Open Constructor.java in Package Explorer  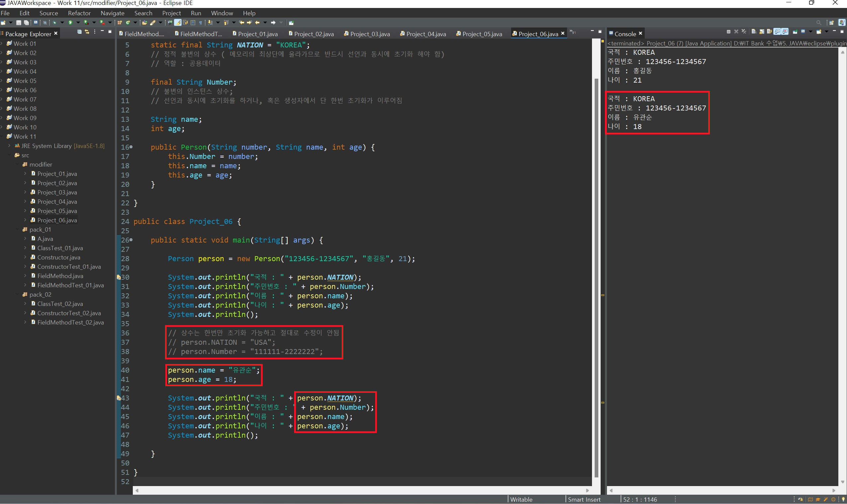(58, 257)
